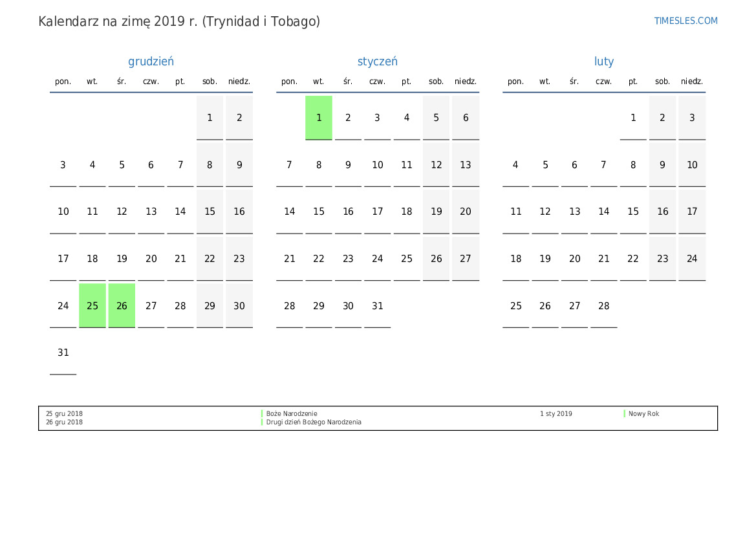Click 'sob.' header under styczeń

tap(437, 82)
